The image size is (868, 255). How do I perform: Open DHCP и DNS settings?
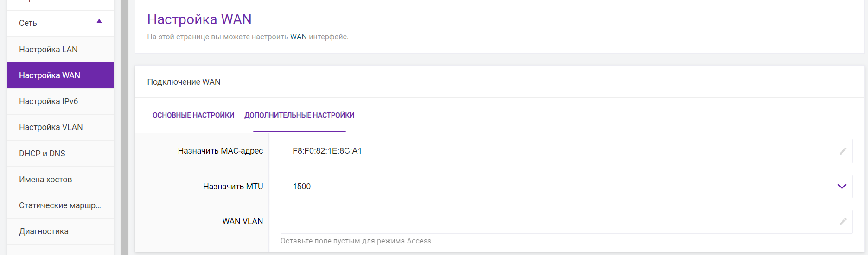60,154
